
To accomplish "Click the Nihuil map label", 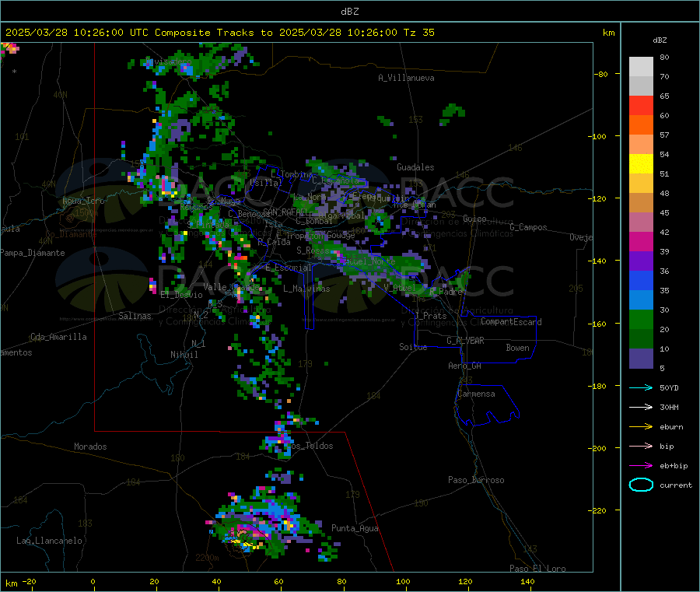I will [184, 355].
